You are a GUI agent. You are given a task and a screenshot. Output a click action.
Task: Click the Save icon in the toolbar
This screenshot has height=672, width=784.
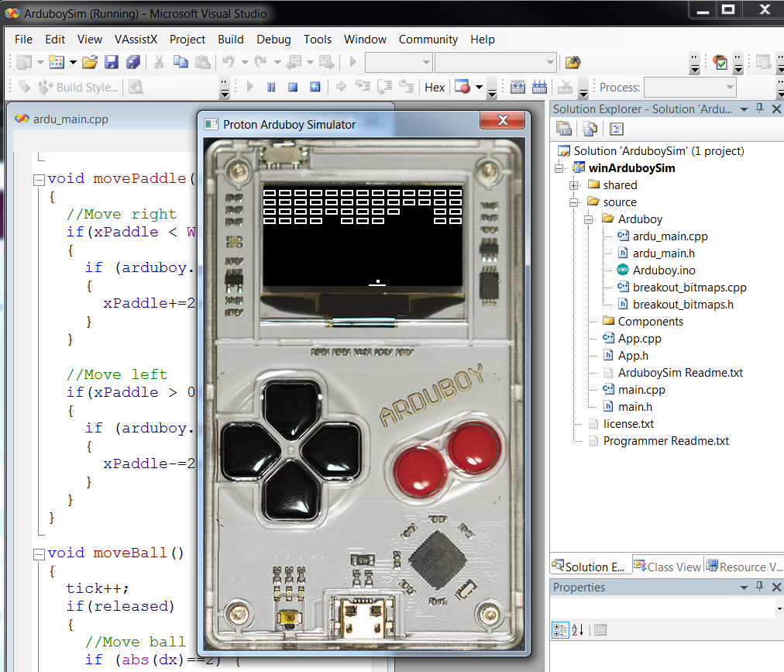[112, 62]
